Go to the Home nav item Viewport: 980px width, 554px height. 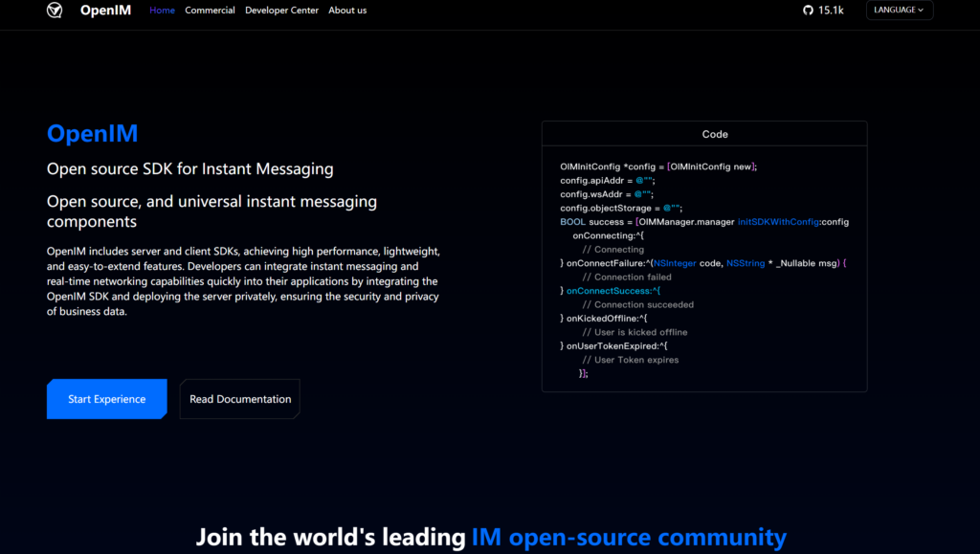coord(162,11)
